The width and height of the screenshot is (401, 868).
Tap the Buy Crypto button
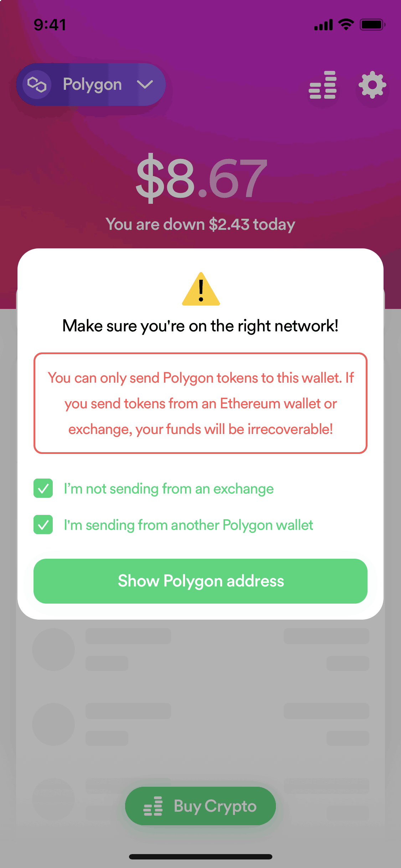coord(200,806)
